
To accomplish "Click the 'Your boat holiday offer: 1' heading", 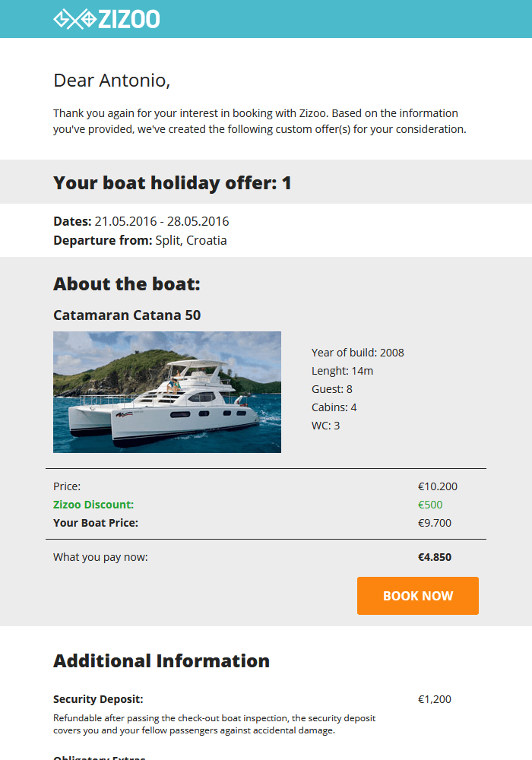I will tap(173, 182).
